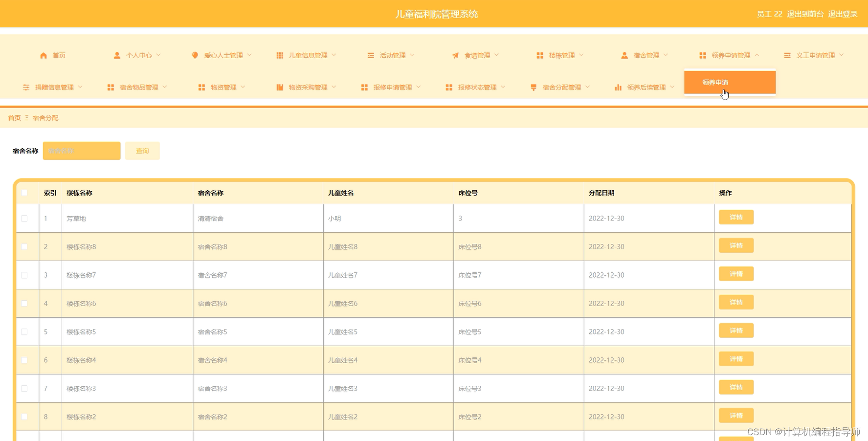
Task: Click the 退出登录 link
Action: click(x=843, y=14)
